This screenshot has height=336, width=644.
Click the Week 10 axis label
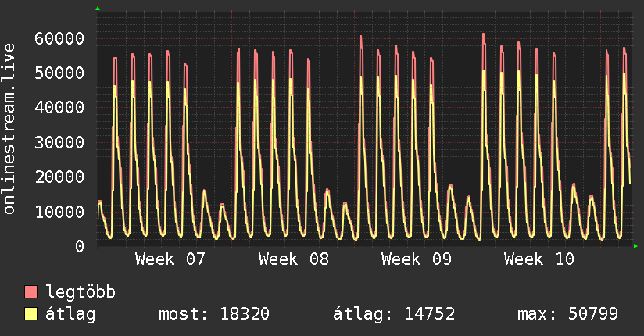point(539,259)
